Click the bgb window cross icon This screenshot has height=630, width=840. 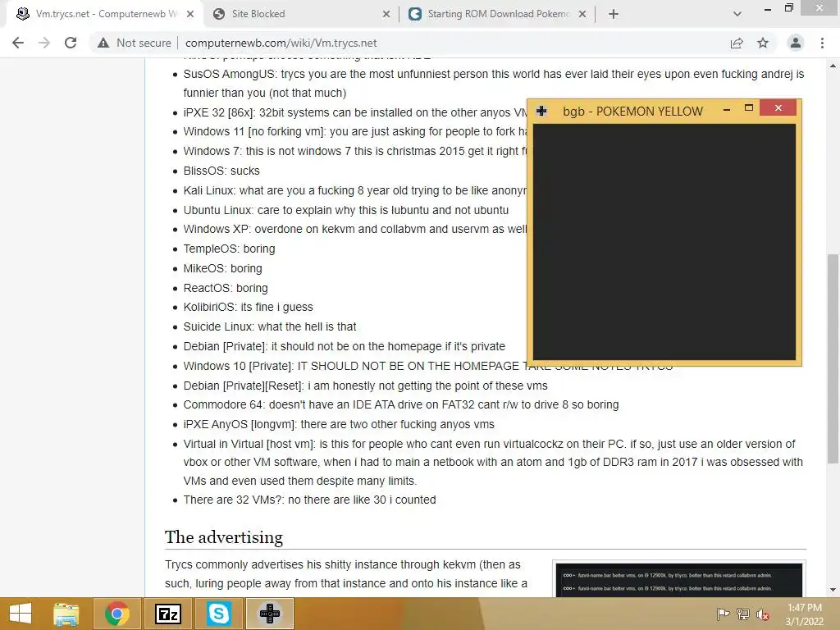[541, 111]
